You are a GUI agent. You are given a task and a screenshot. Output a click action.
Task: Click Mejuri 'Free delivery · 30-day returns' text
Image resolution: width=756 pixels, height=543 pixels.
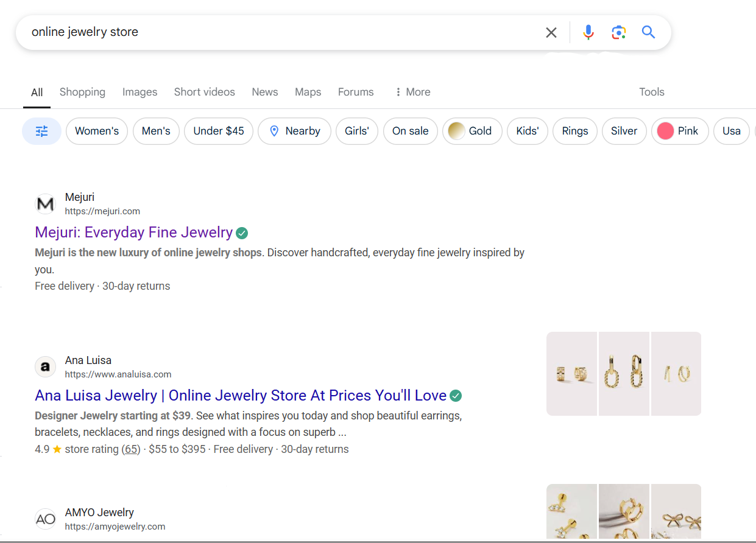tap(102, 286)
